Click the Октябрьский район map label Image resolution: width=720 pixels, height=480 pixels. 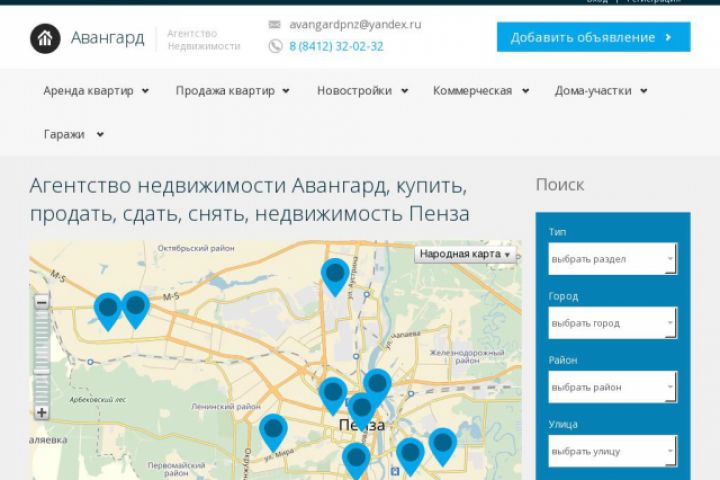tap(196, 248)
